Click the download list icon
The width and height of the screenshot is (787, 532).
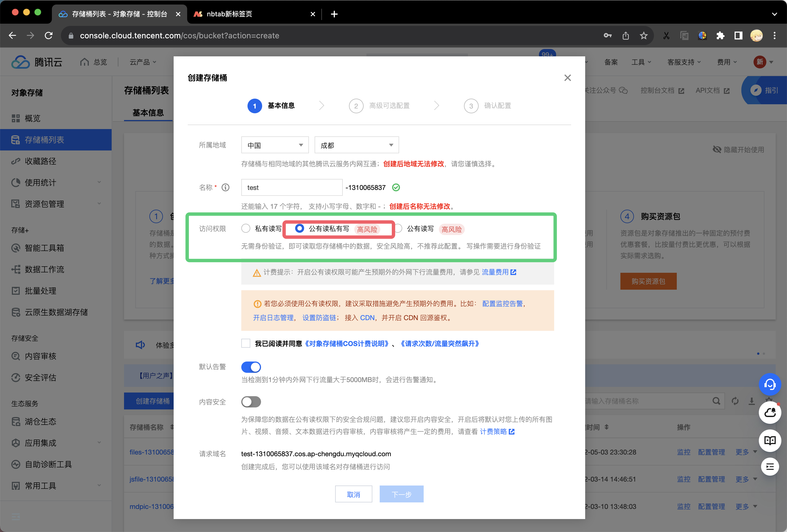pyautogui.click(x=751, y=401)
